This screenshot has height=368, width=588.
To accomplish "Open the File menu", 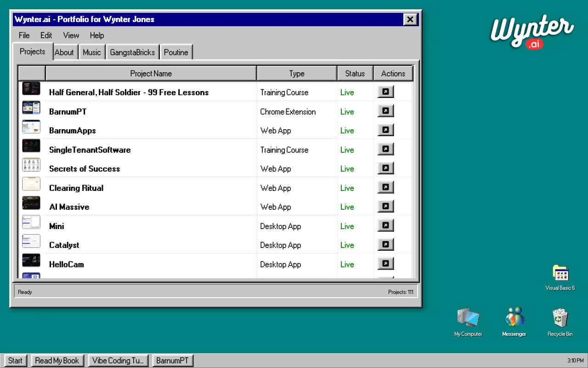I will (x=24, y=35).
